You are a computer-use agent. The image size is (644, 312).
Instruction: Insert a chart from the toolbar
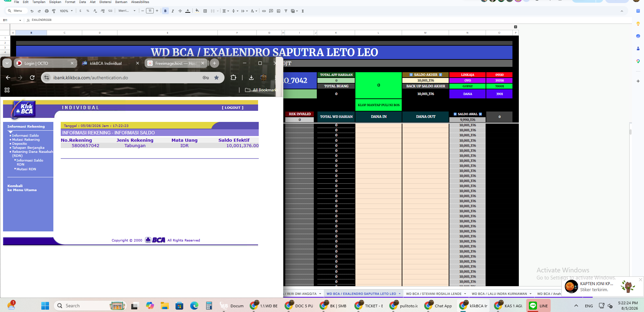(279, 11)
